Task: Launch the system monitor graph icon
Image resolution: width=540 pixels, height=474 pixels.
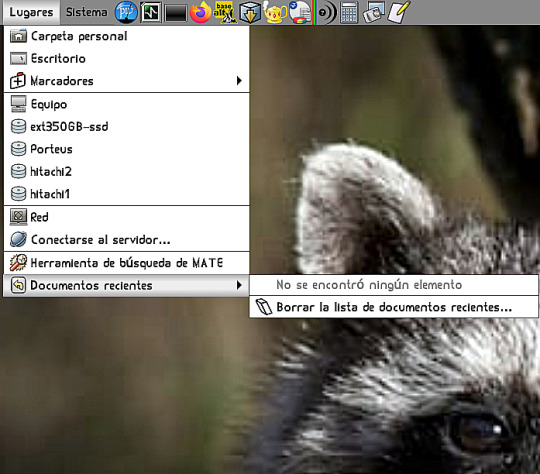Action: point(151,12)
